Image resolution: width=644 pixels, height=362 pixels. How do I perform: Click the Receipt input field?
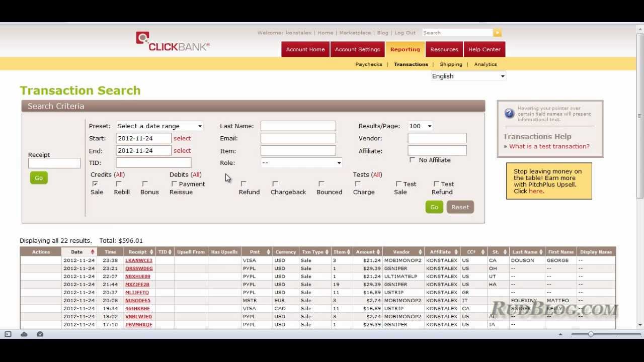pos(54,163)
